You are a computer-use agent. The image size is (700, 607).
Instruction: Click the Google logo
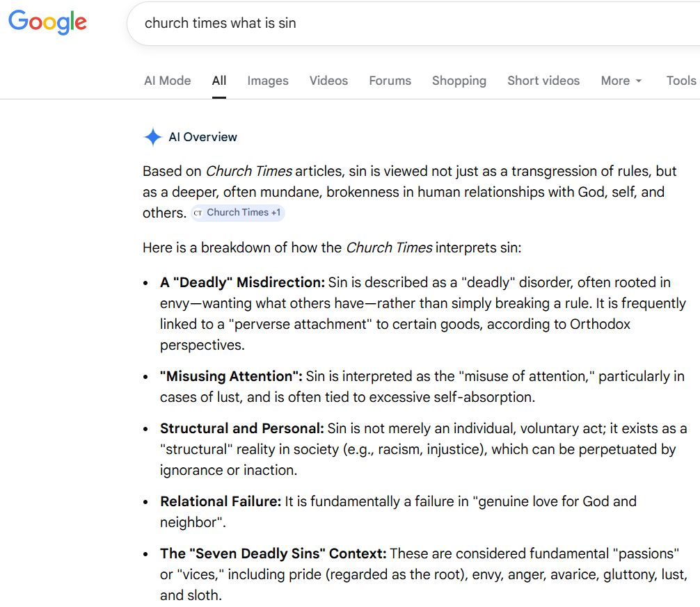tap(47, 22)
